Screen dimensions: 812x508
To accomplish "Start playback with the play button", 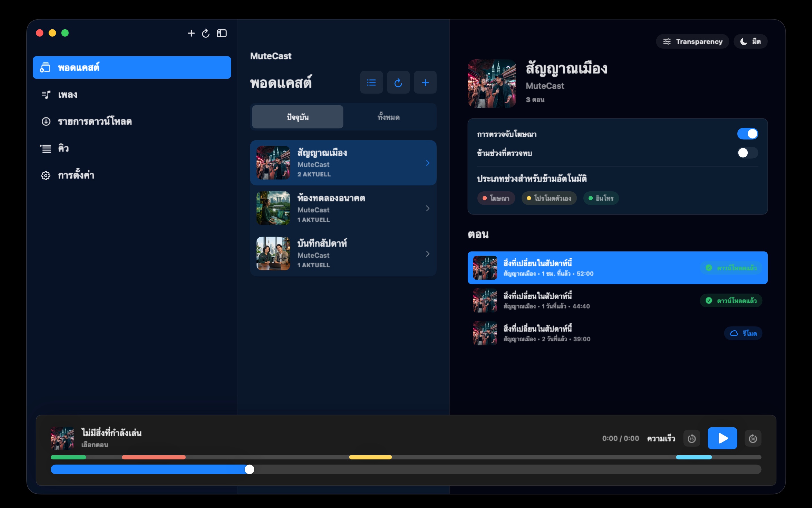I will point(722,438).
